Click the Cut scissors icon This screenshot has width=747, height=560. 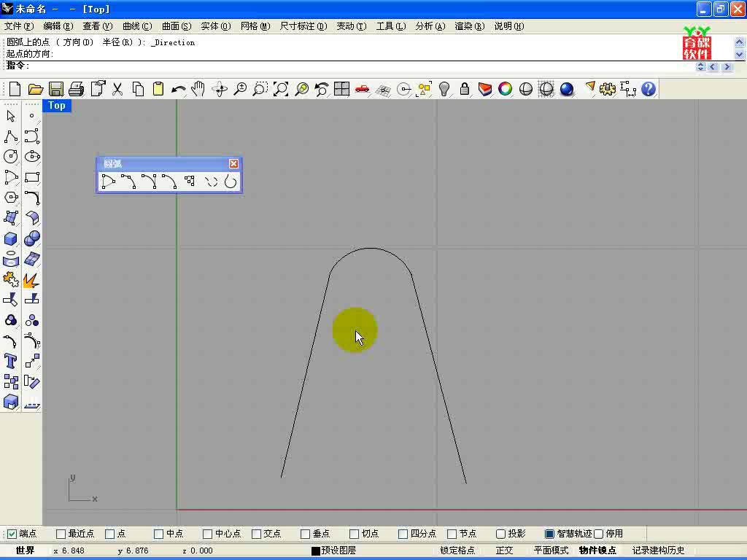[x=117, y=89]
